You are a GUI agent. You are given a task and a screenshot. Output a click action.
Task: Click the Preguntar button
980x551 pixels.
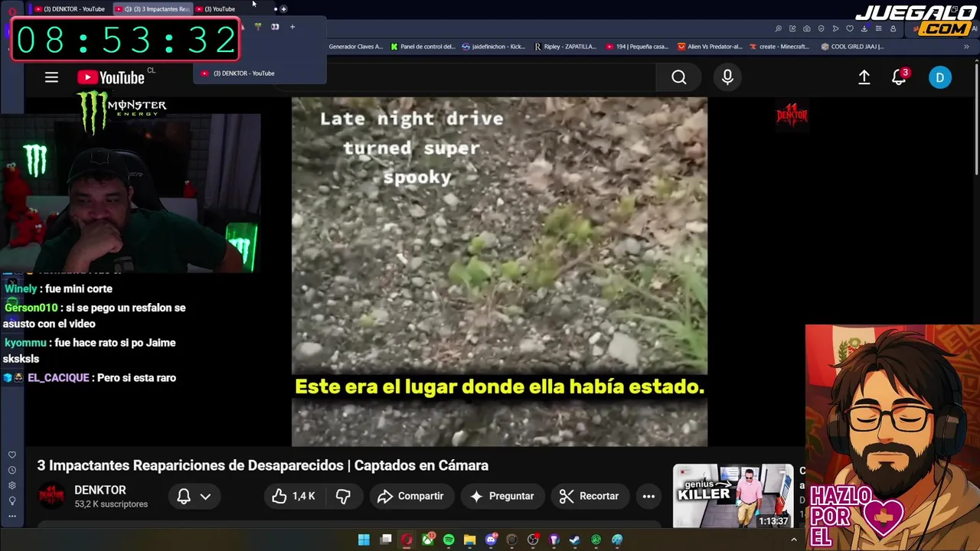pos(501,496)
